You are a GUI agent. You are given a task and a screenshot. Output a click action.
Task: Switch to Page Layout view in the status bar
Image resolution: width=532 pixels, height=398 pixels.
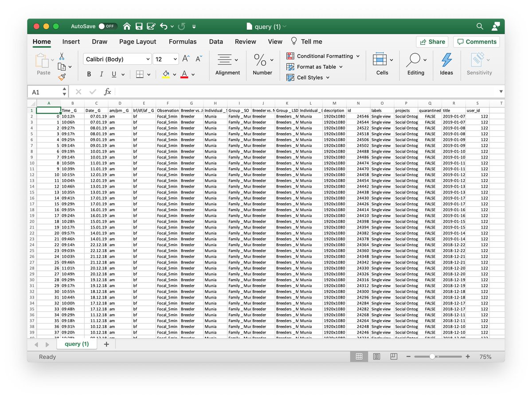[376, 356]
